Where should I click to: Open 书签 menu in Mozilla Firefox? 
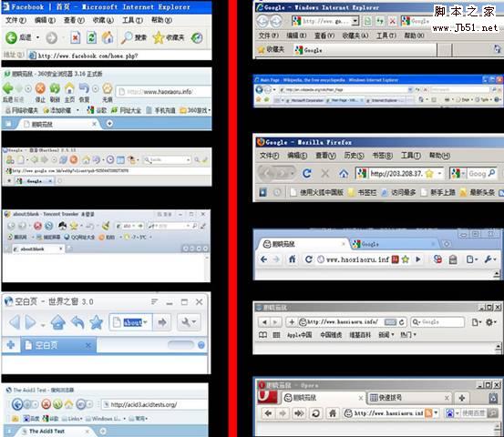382,156
